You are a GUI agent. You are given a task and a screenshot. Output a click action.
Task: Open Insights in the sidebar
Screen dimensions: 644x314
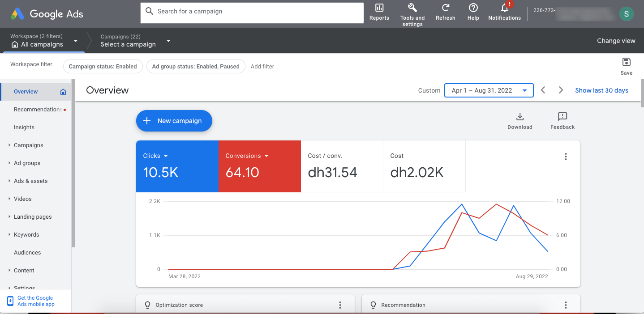click(24, 127)
